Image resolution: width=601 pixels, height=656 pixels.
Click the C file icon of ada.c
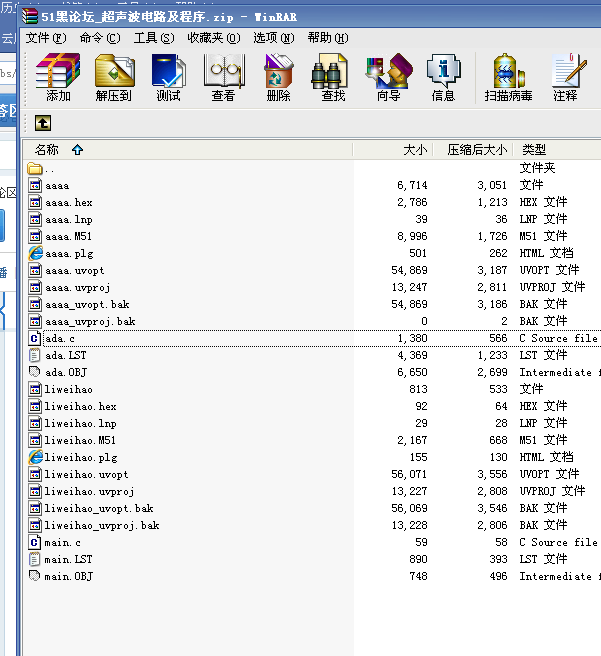click(35, 338)
